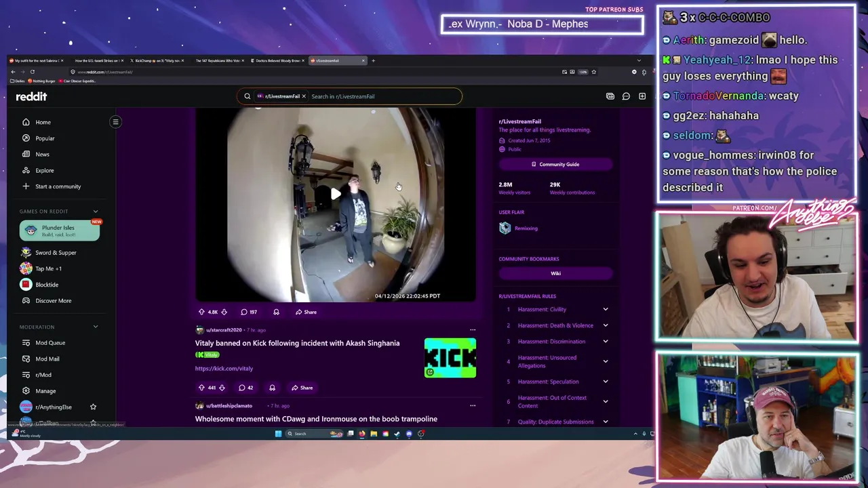Share the doorbell video post

pos(306,312)
